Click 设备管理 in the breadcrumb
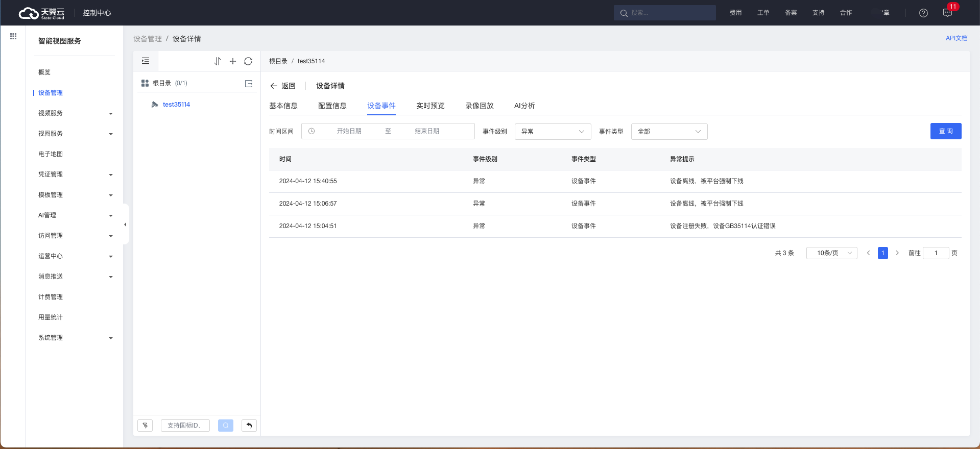This screenshot has height=449, width=980. click(148, 39)
